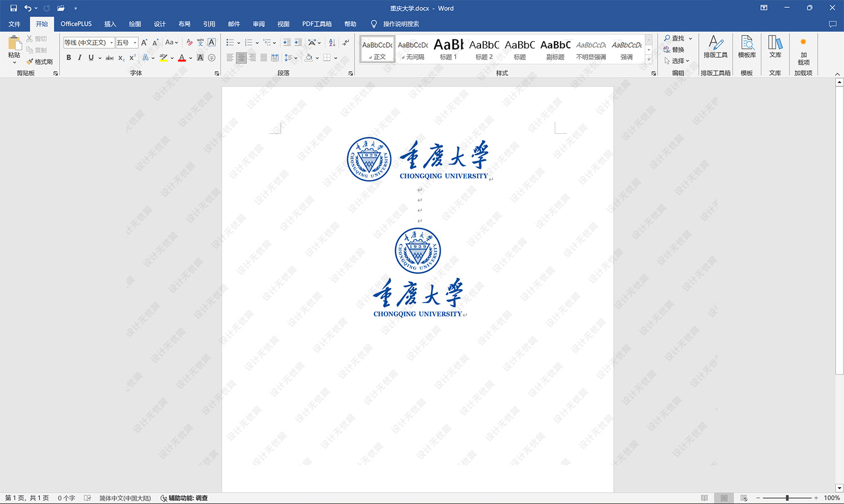The width and height of the screenshot is (844, 504).
Task: Switch to Read mode view icon
Action: [704, 498]
